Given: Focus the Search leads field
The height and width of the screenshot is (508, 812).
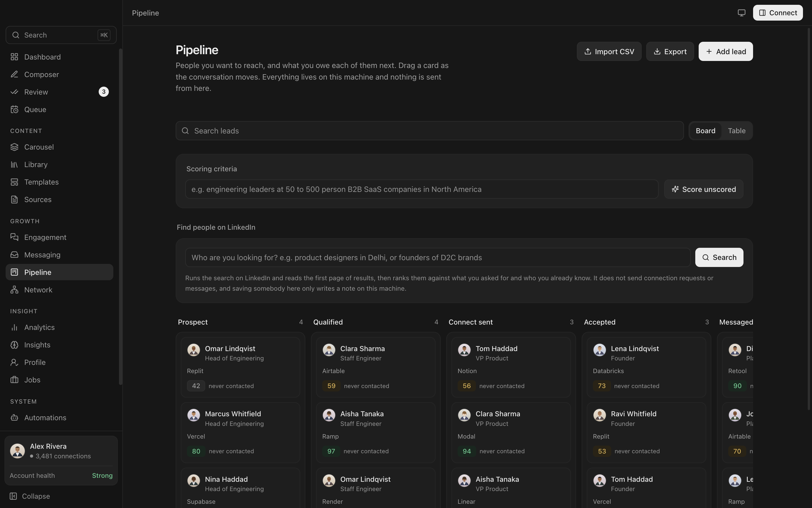Looking at the screenshot, I should point(429,131).
